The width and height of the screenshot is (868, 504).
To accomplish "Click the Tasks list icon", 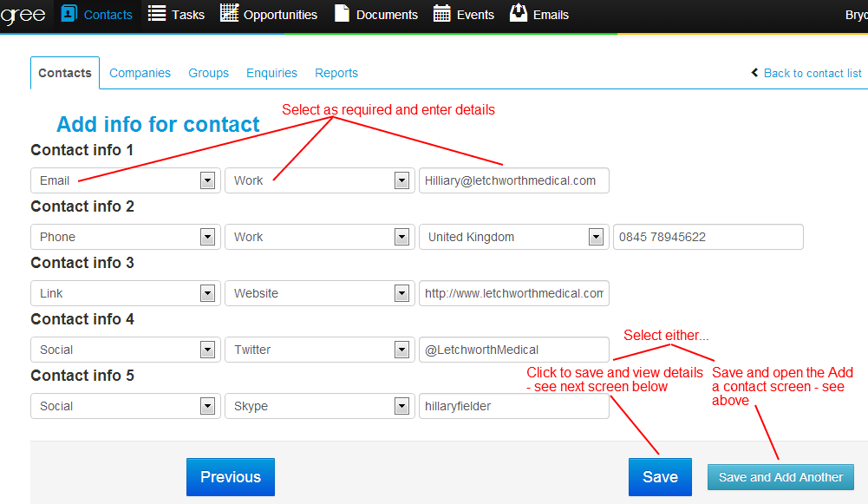I will tap(157, 13).
